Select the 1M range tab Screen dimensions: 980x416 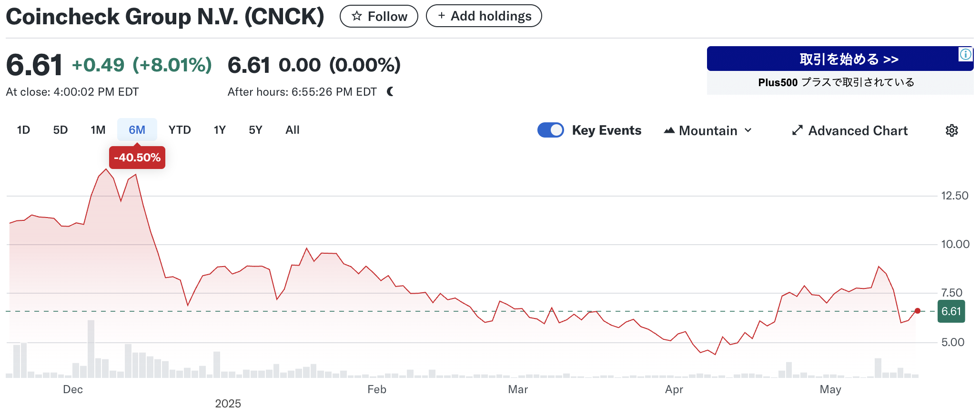coord(98,130)
